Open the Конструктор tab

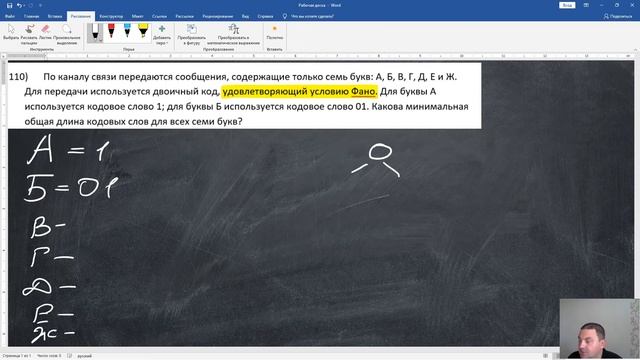[x=111, y=16]
